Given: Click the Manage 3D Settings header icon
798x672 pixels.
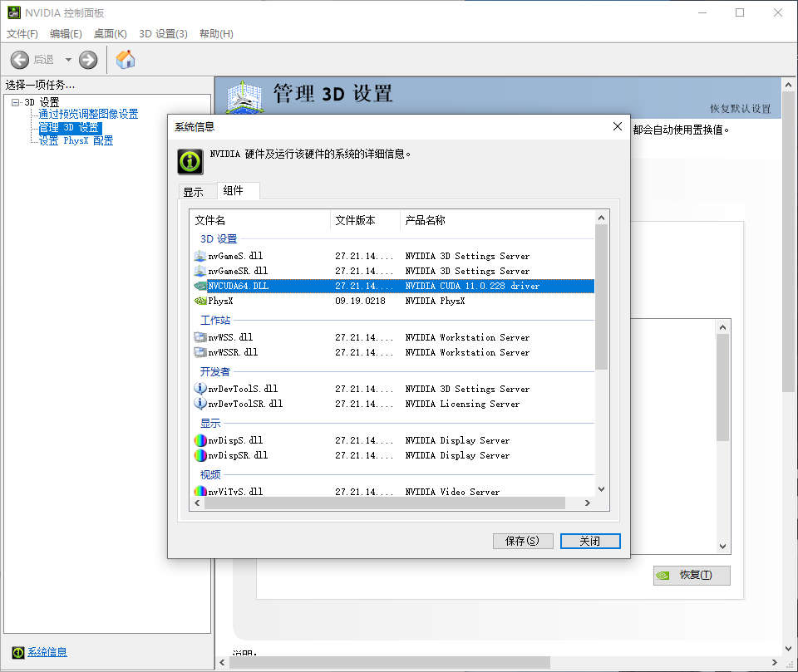Looking at the screenshot, I should (244, 96).
